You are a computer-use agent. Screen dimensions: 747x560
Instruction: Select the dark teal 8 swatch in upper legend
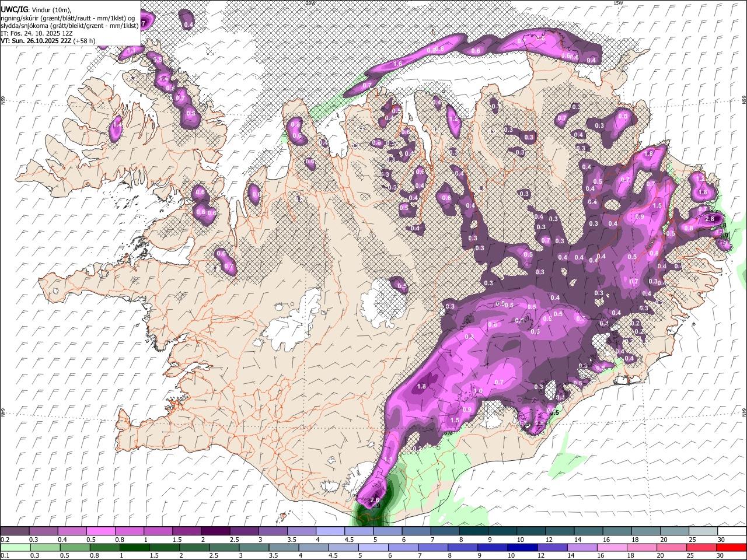coord(473,531)
